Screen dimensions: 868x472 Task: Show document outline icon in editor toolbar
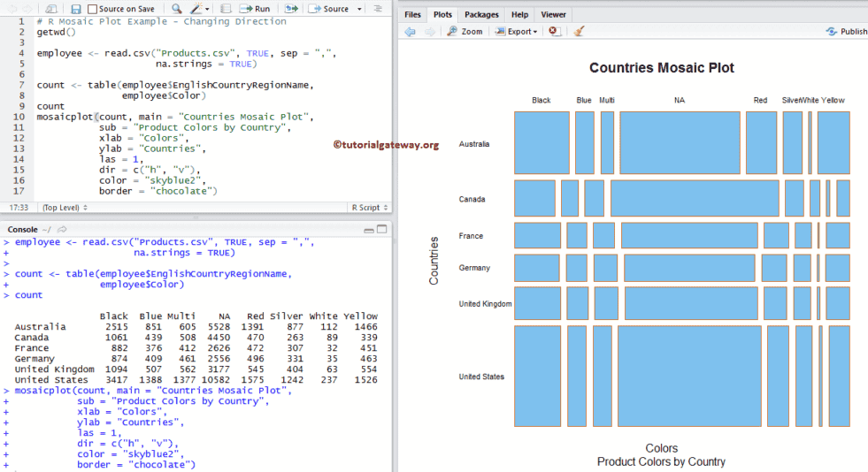(378, 9)
